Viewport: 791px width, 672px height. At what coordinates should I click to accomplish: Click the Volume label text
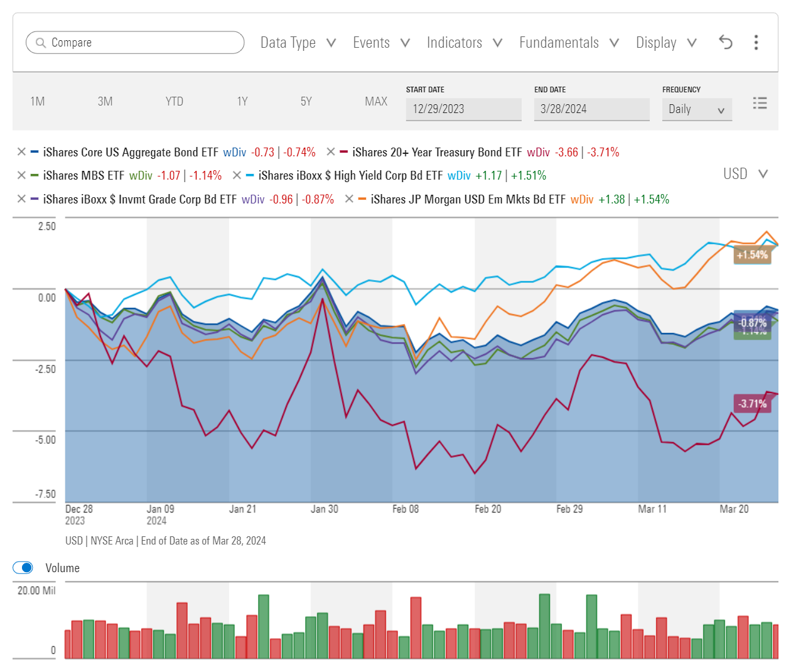point(63,568)
